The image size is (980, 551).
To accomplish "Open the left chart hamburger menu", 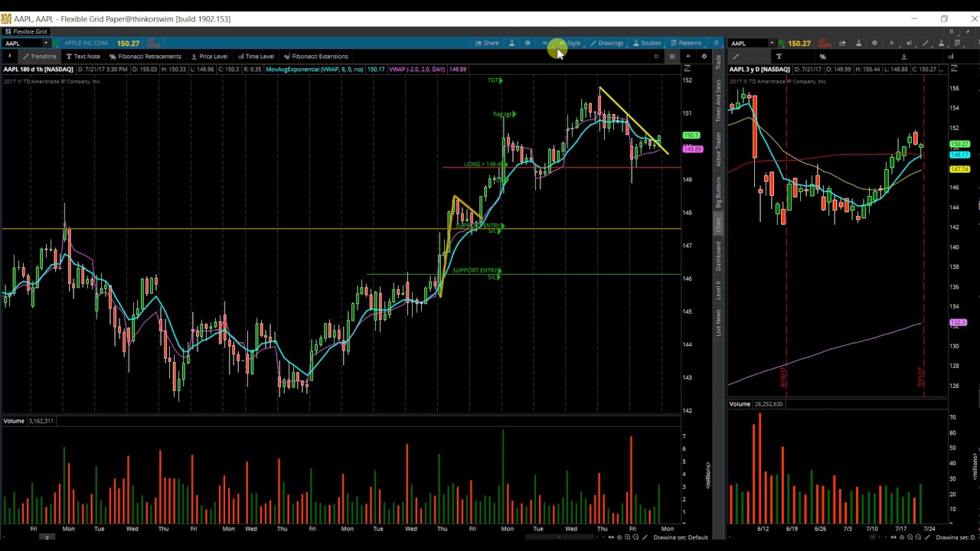I will 716,43.
